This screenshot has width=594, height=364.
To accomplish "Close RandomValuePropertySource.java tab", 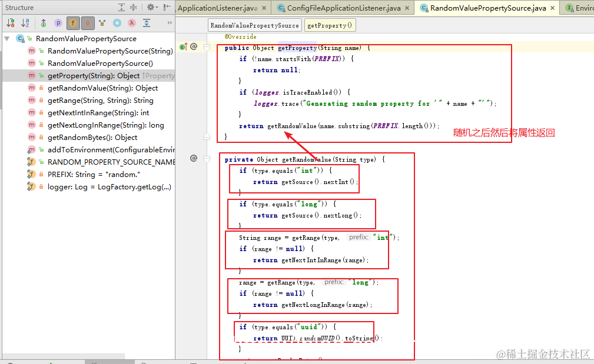I will click(x=552, y=8).
